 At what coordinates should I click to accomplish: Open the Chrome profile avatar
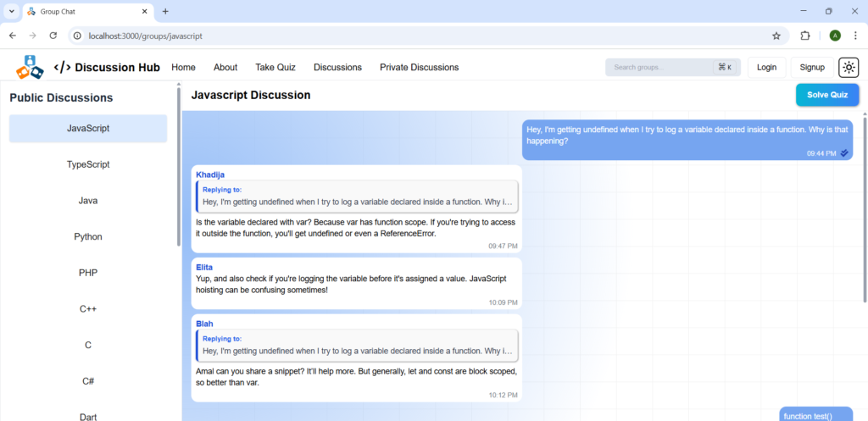coord(835,36)
